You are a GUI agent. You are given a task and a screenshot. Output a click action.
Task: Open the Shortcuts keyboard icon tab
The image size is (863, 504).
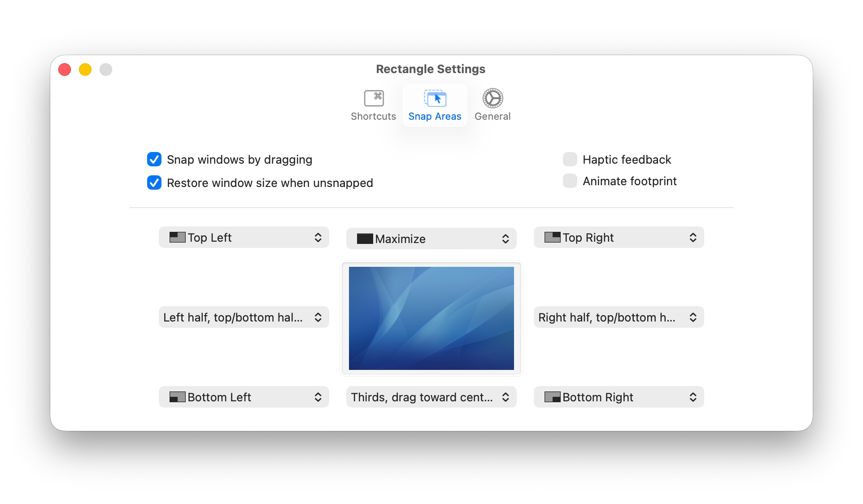373,98
